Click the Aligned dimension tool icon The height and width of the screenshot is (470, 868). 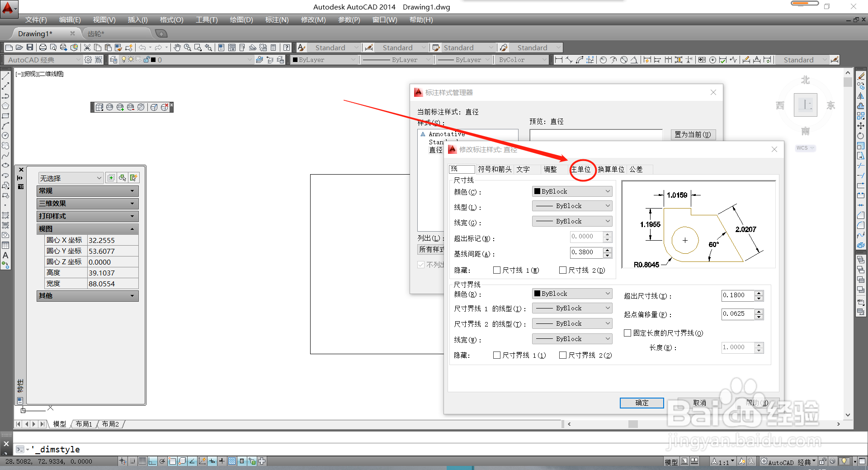coord(569,60)
